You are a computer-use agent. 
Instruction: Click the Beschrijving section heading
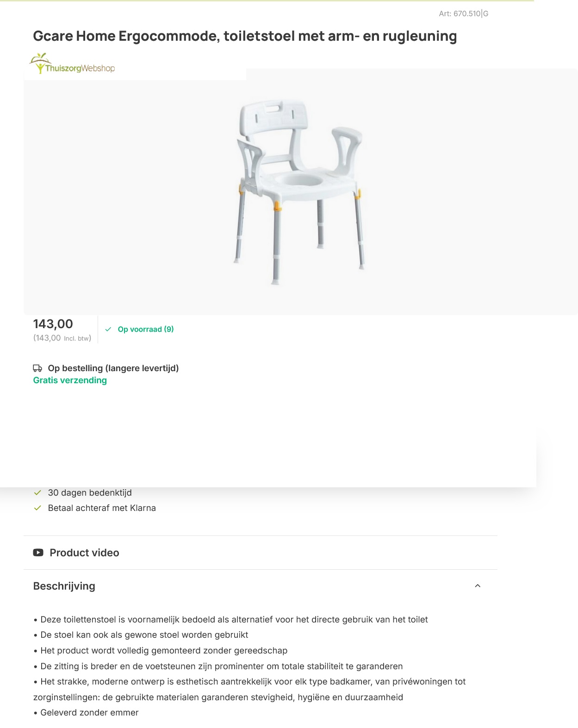click(64, 586)
